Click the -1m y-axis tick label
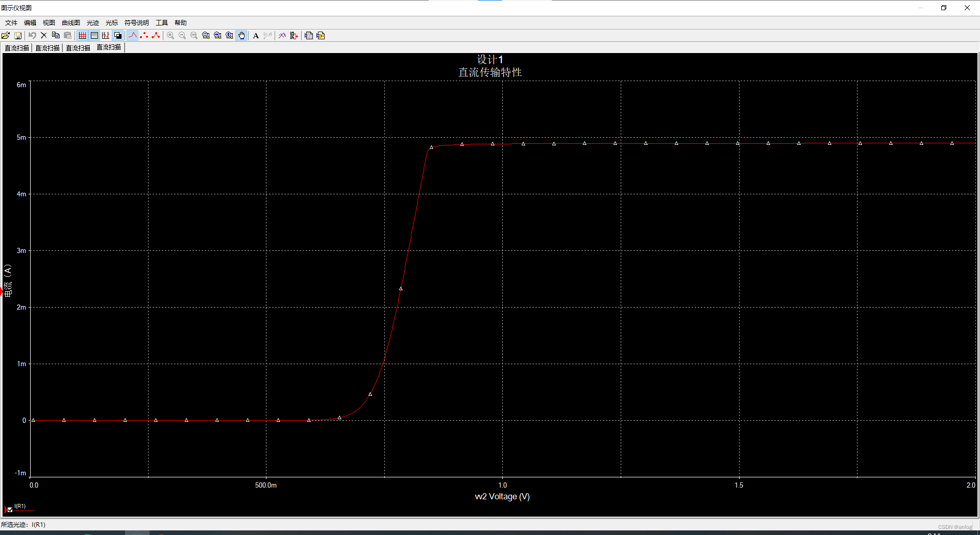The image size is (980, 535). (20, 473)
